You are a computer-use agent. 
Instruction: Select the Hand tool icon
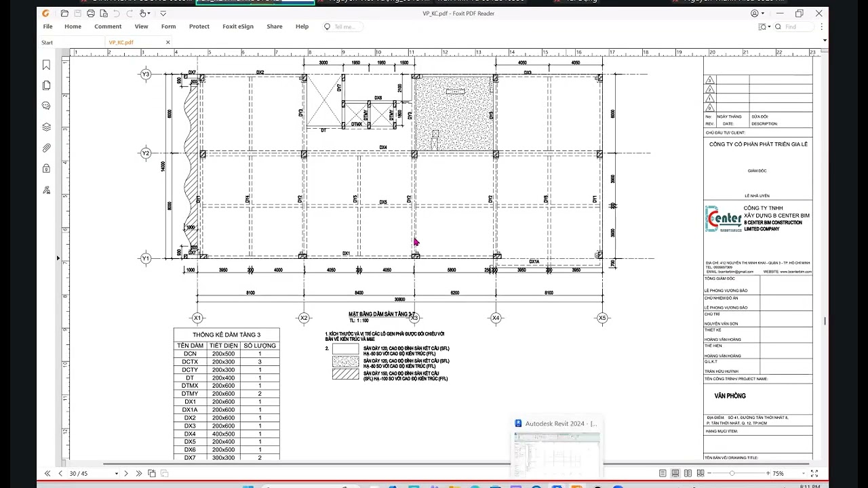(x=143, y=13)
